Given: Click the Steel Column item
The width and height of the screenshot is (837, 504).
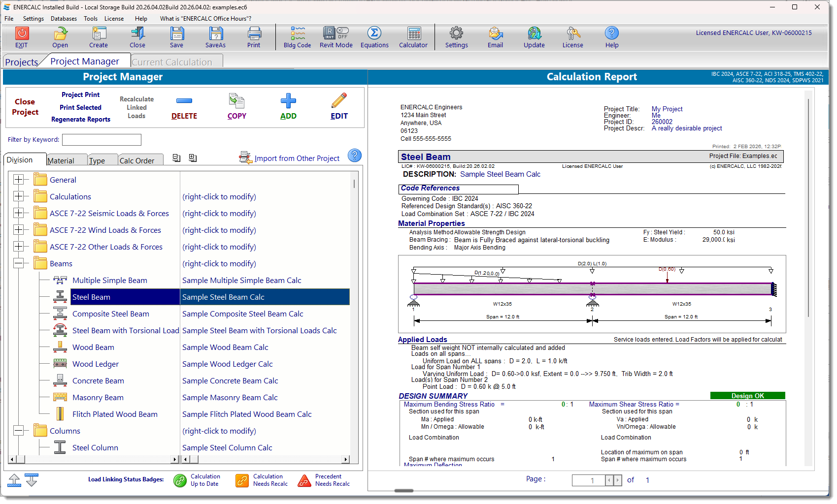Looking at the screenshot, I should pos(95,447).
